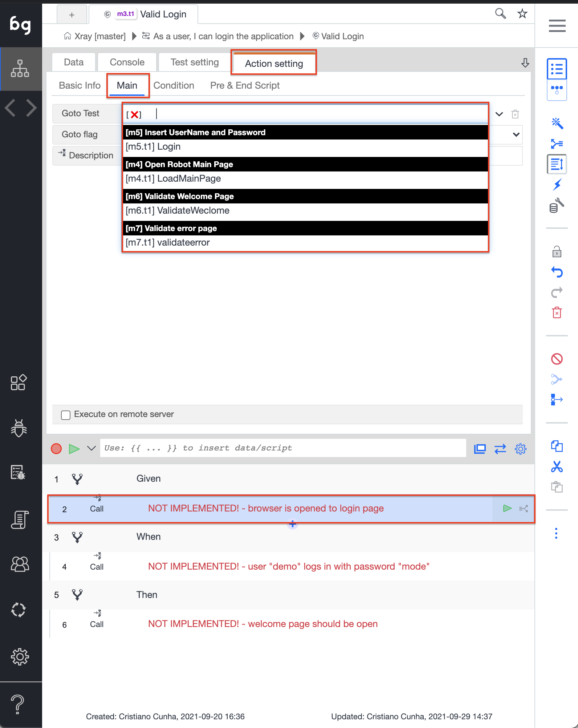Open the script scroll icon in sidebar
The image size is (578, 728).
tap(20, 519)
